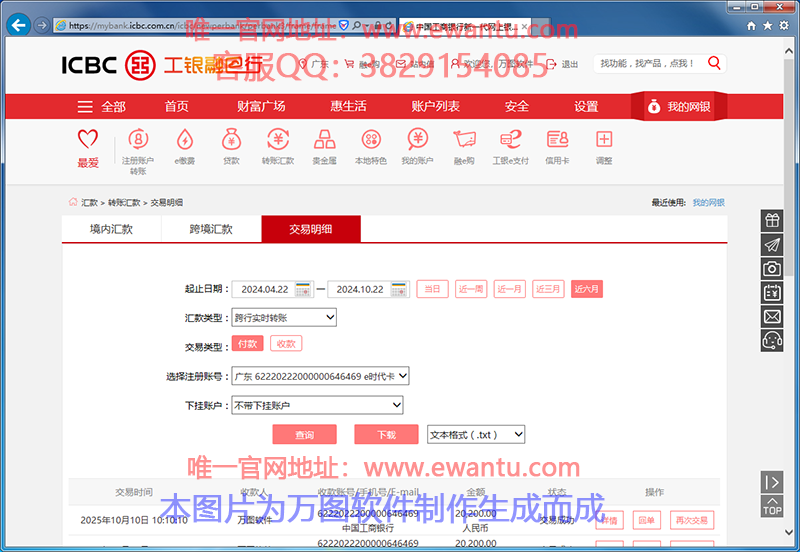Open the 贷款 loan money bag icon
This screenshot has height=552, width=800.
click(x=231, y=139)
